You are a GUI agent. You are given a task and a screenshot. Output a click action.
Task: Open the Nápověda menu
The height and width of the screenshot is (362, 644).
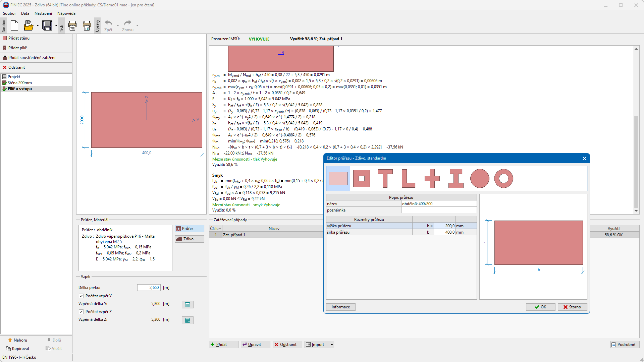pos(66,13)
